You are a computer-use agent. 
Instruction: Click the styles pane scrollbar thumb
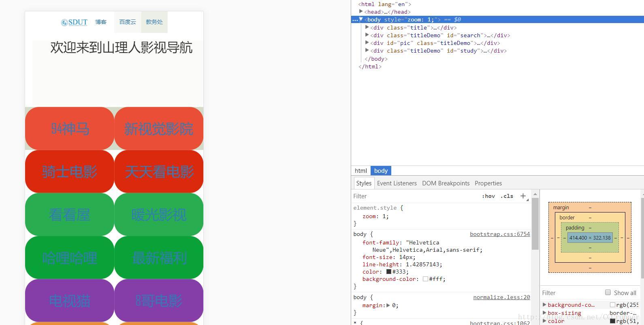pos(535,224)
